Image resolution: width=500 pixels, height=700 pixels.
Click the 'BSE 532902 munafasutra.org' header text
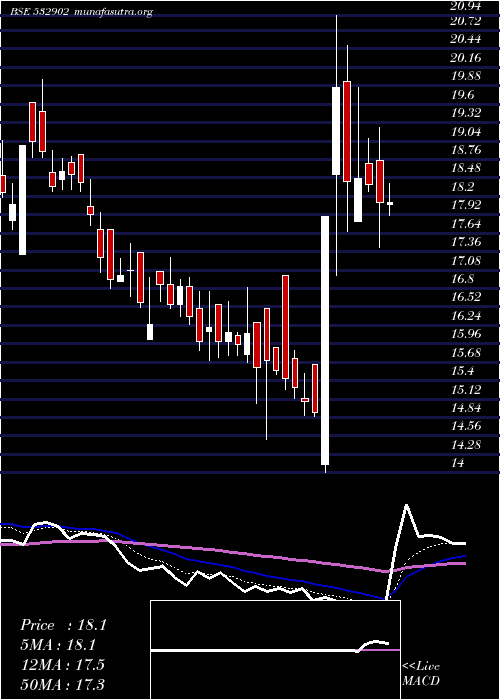point(82,12)
